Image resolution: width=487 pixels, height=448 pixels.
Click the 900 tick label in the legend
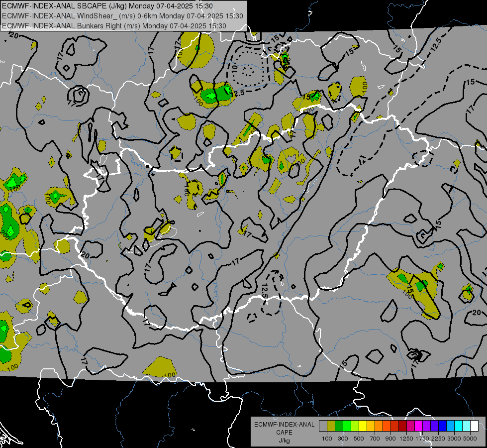(390, 439)
